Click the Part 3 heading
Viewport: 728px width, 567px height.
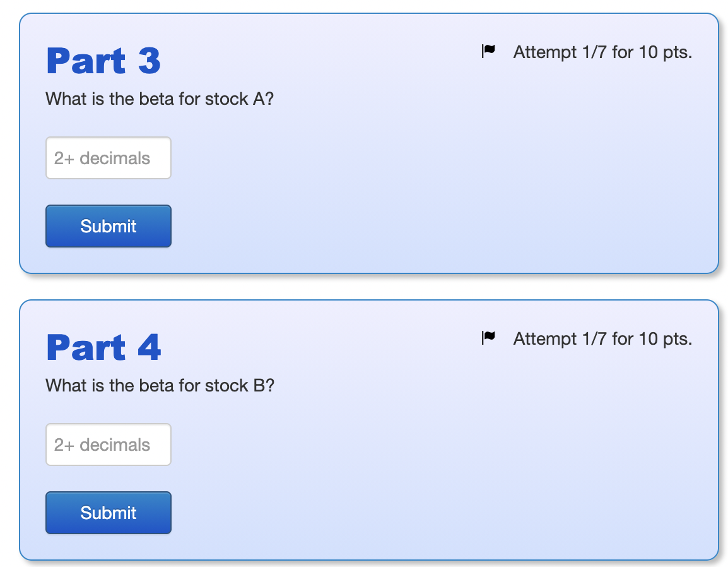click(x=103, y=60)
